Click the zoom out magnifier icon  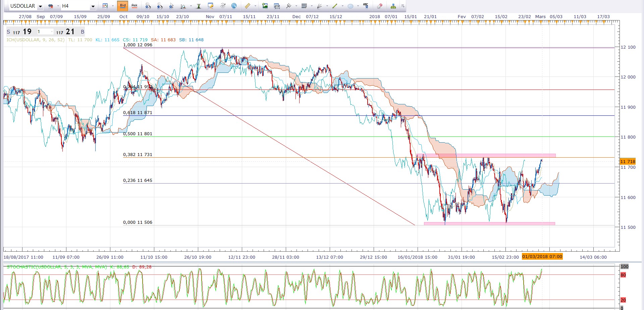(x=160, y=6)
